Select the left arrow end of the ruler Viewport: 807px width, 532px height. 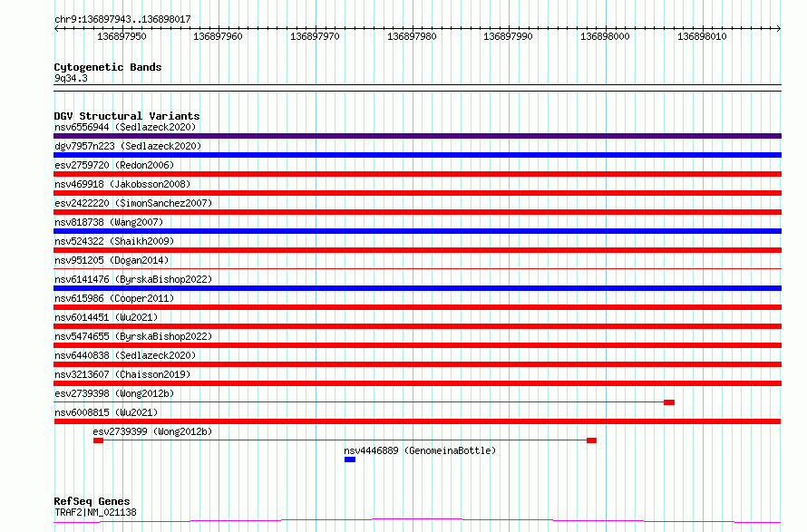(x=56, y=28)
